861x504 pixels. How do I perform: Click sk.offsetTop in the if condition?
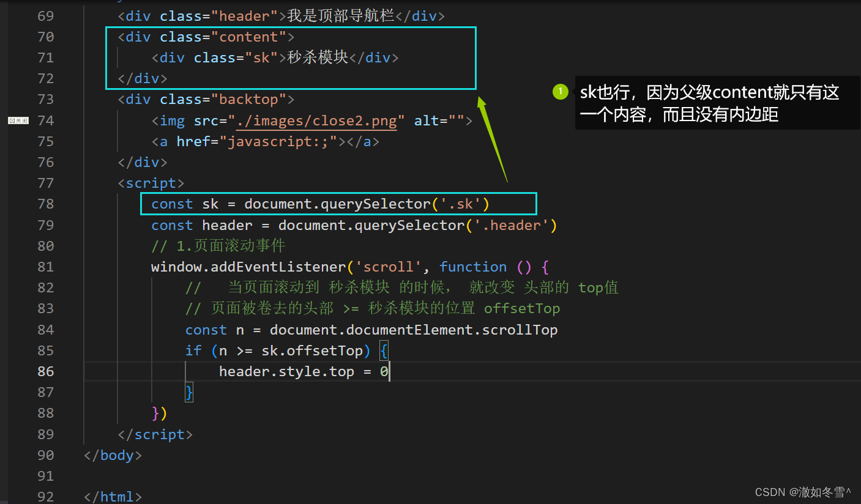click(312, 350)
